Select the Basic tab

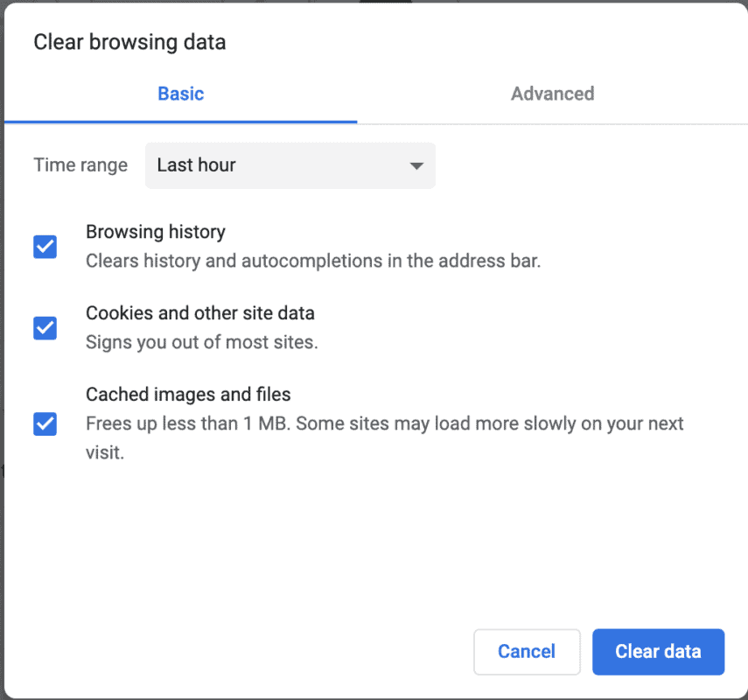180,94
